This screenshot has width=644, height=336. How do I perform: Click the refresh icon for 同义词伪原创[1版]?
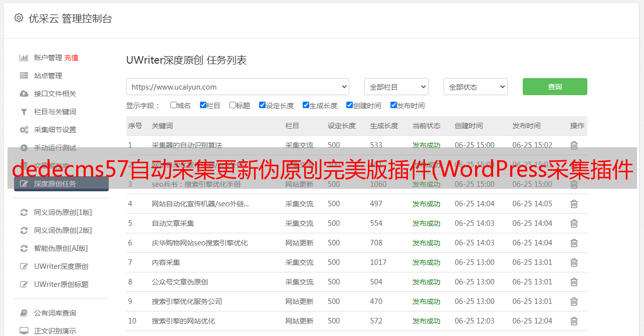click(x=24, y=212)
